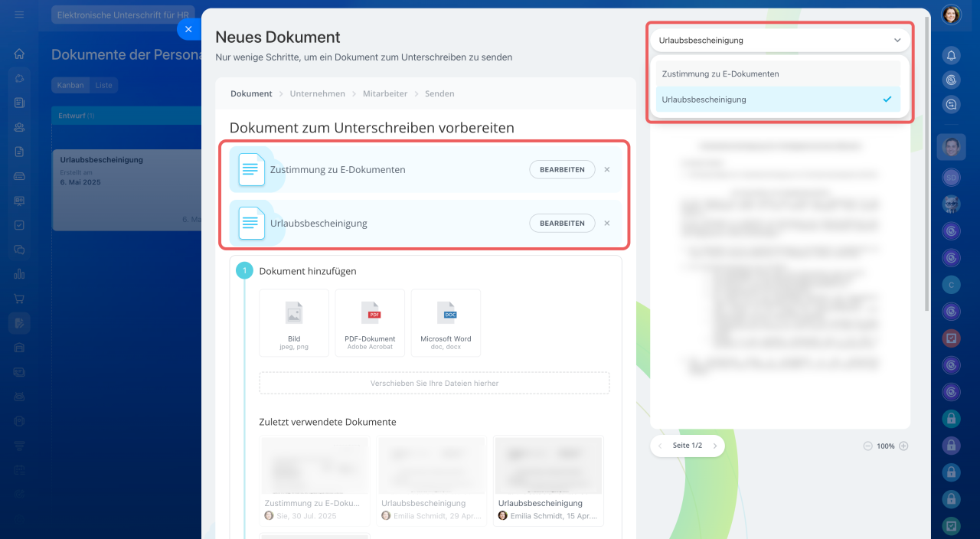The width and height of the screenshot is (980, 539).
Task: Open the red checkbox chat icon in right panel
Action: 951,338
